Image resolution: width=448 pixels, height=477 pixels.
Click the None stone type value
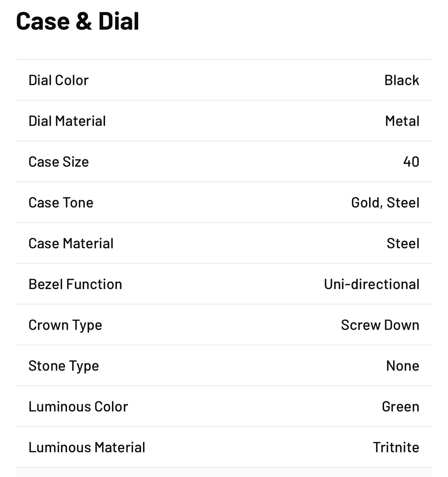pos(402,366)
